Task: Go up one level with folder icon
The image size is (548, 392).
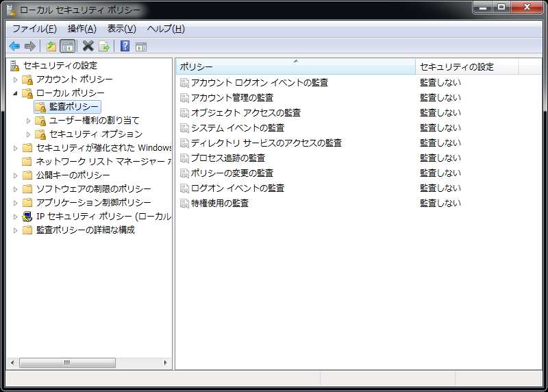Action: point(51,46)
